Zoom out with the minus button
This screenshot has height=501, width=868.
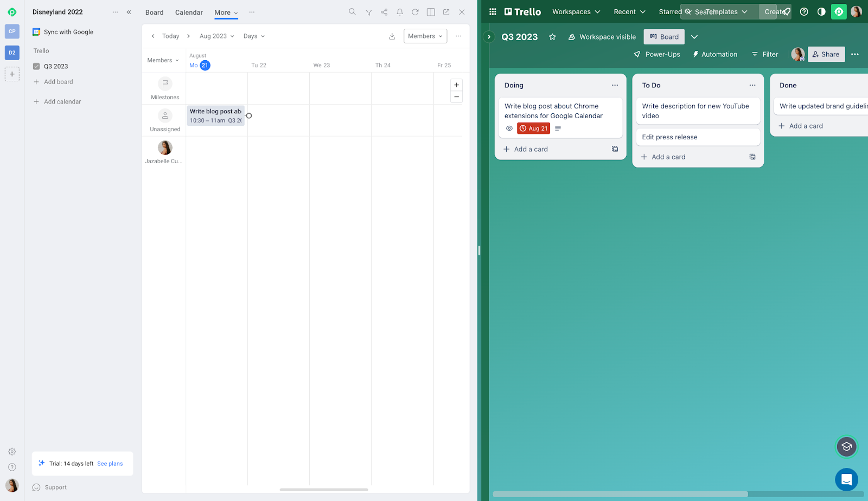click(x=457, y=97)
